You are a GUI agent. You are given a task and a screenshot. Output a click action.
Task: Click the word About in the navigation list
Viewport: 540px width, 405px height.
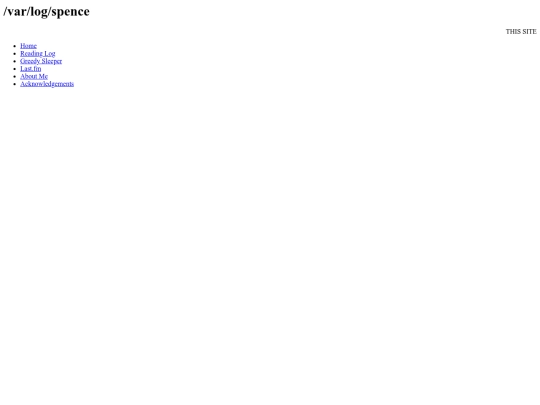click(28, 76)
